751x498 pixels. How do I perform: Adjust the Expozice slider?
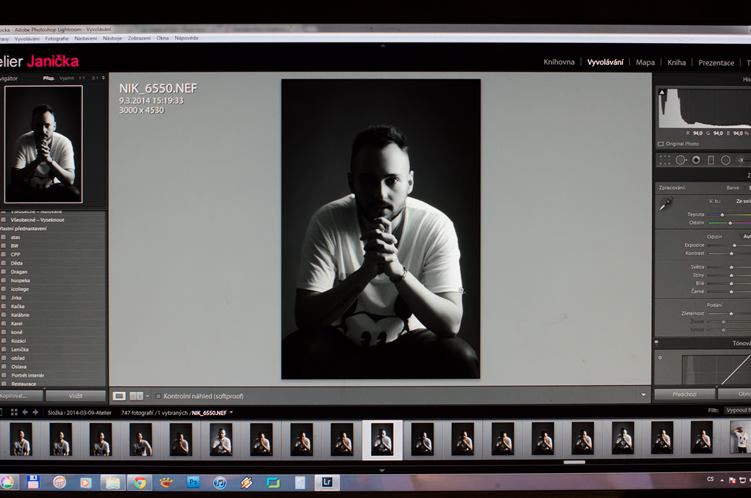click(x=734, y=245)
